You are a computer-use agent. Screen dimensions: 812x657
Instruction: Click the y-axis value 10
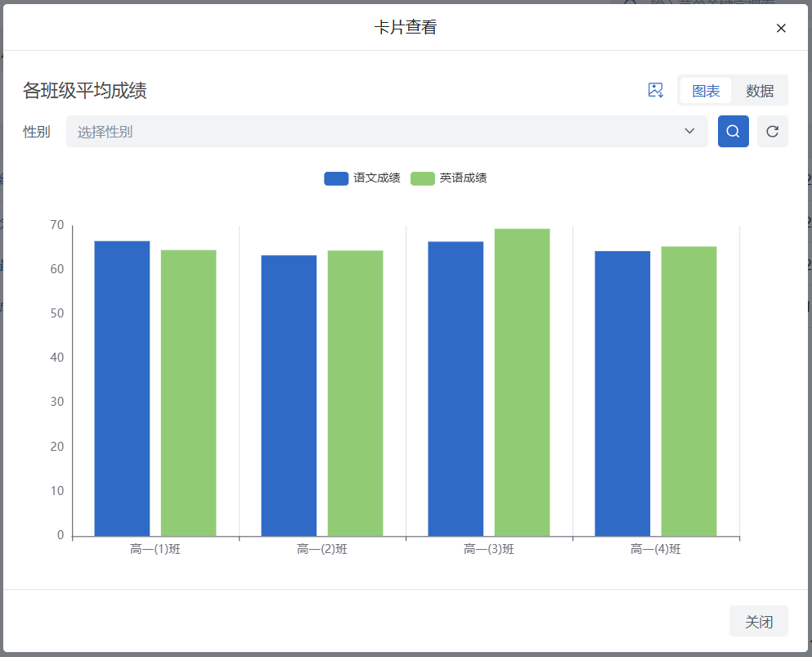click(x=57, y=491)
